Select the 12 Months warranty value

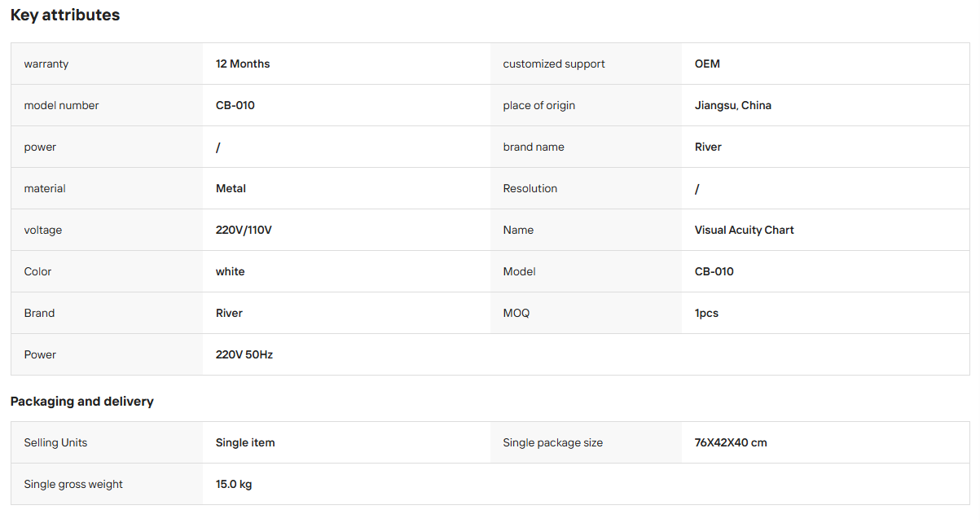coord(243,64)
